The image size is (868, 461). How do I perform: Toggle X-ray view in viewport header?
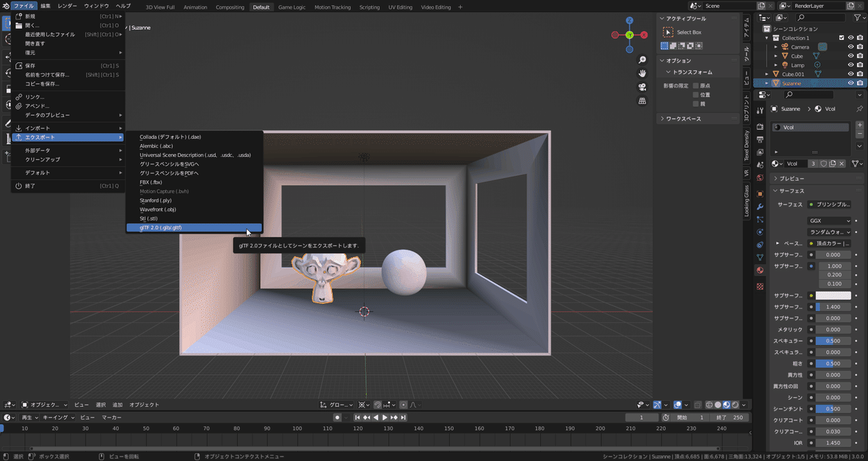698,405
